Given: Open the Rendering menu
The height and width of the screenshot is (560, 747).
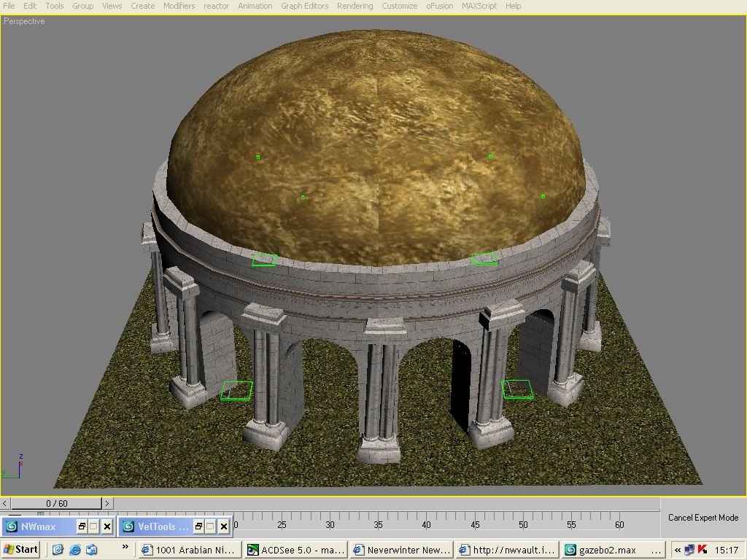Looking at the screenshot, I should (x=355, y=6).
